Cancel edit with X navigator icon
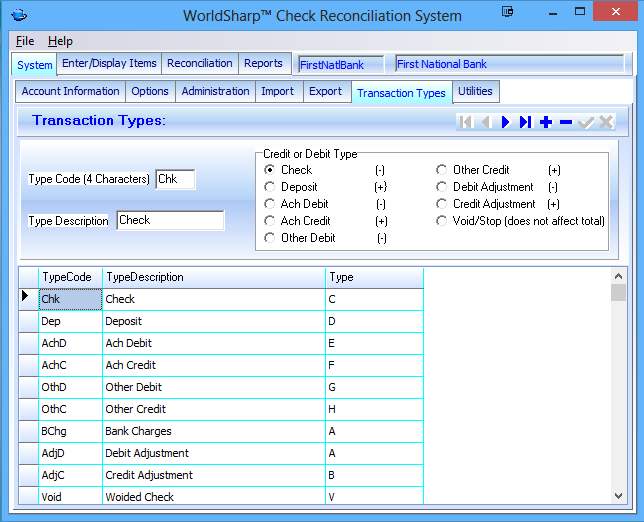 coord(606,122)
